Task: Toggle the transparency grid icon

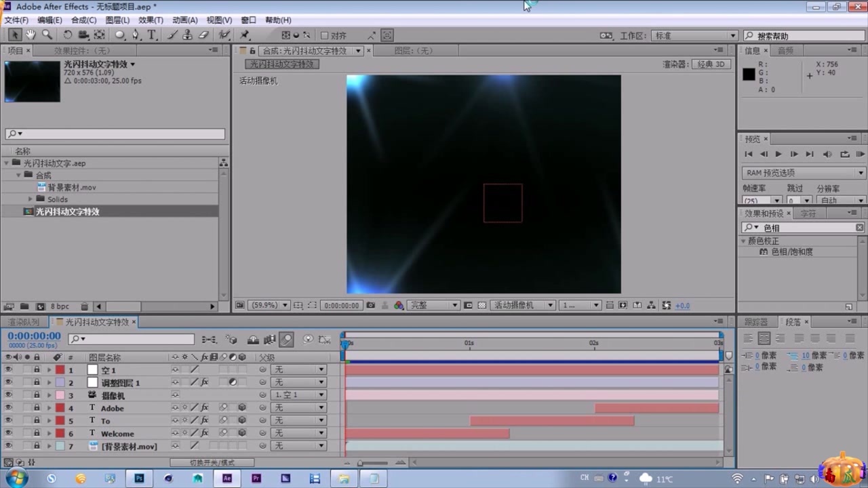Action: pyautogui.click(x=482, y=306)
